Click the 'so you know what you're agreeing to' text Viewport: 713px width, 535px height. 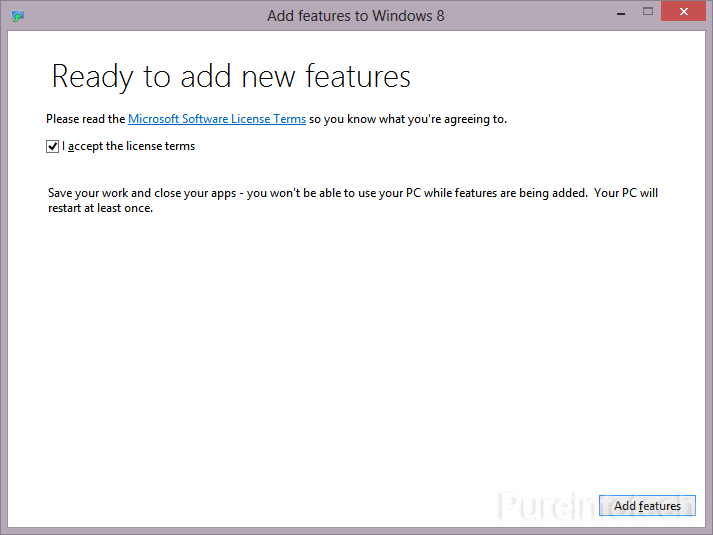(x=408, y=119)
